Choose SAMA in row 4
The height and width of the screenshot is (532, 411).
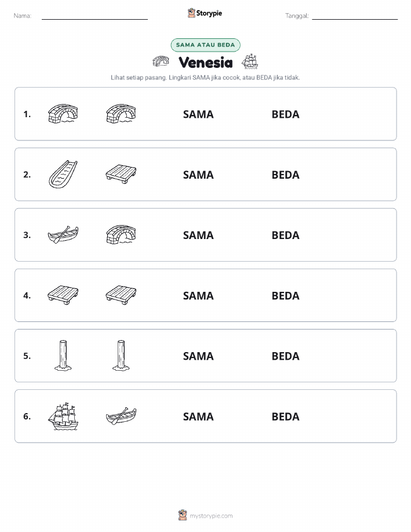(x=198, y=295)
